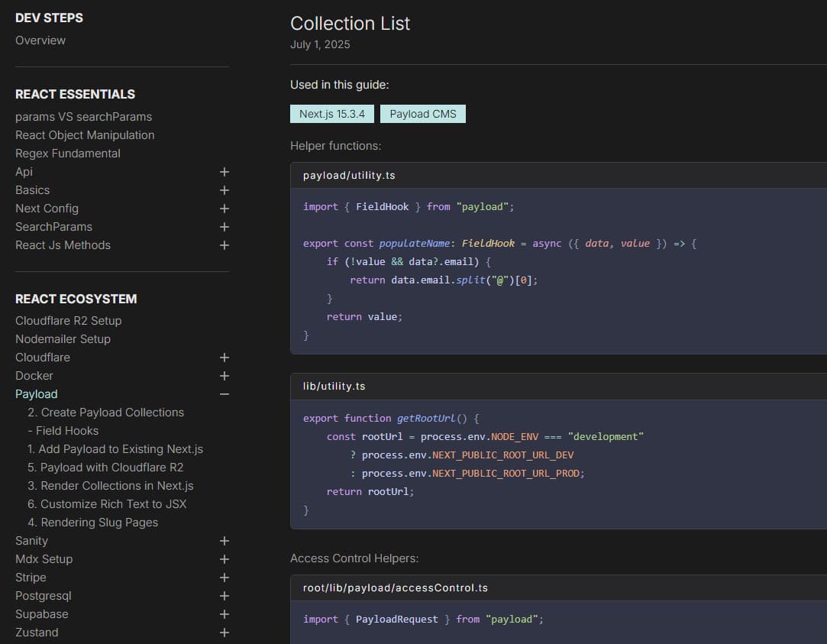Image resolution: width=827 pixels, height=644 pixels.
Task: Expand the Zustand sidebar section
Action: (224, 633)
